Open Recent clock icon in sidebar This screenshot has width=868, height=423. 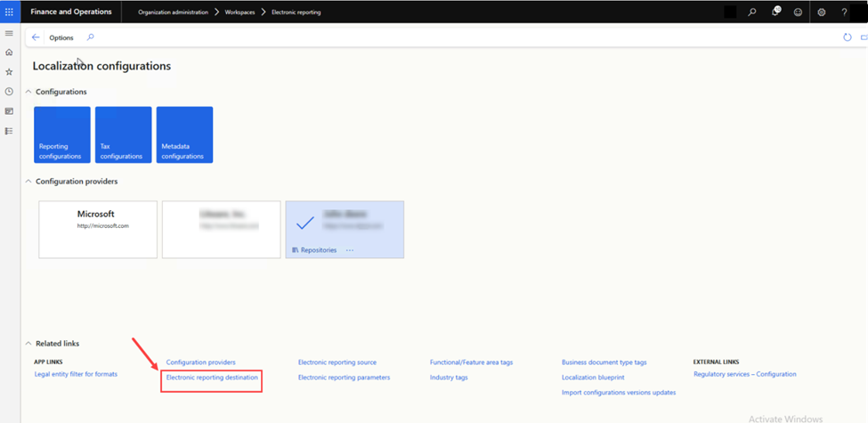tap(9, 92)
